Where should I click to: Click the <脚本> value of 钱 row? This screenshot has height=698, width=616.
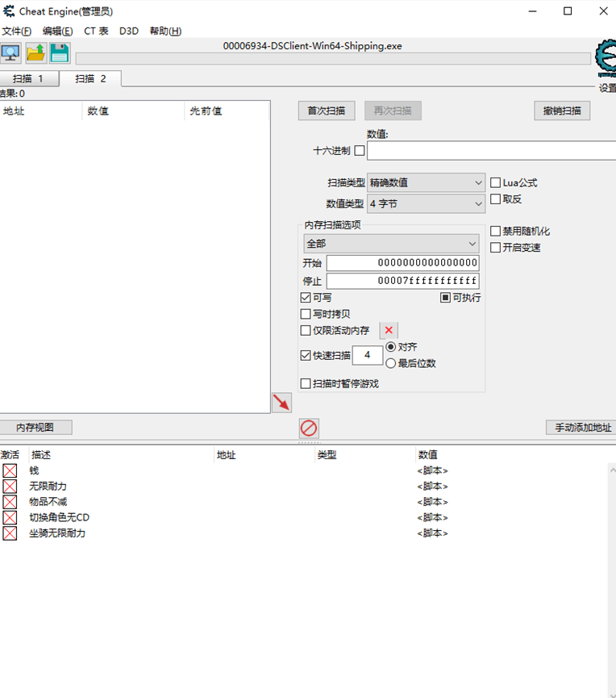432,470
